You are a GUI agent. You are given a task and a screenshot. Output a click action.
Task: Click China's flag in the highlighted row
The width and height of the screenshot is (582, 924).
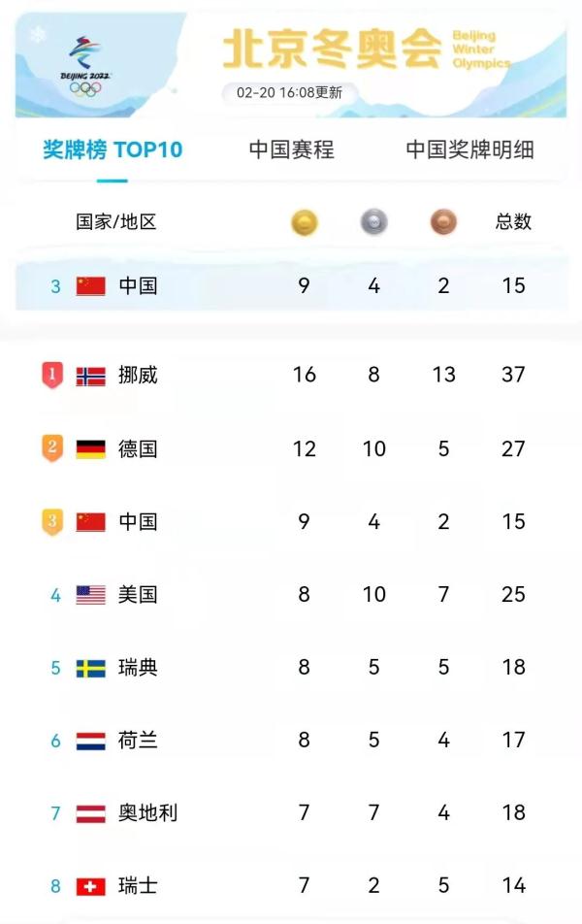(x=88, y=285)
